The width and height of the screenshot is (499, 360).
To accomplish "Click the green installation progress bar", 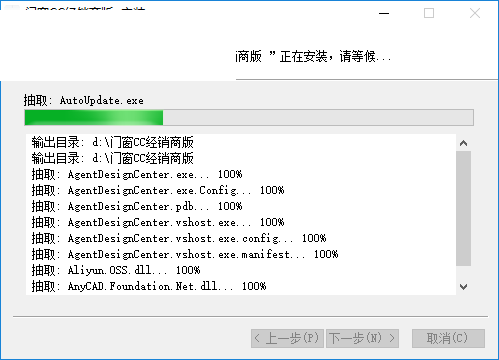I will [x=249, y=117].
